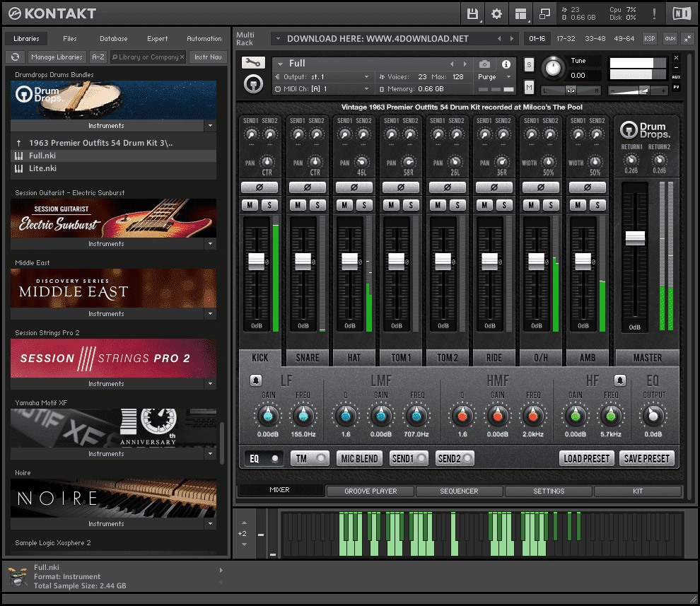The image size is (700, 606).
Task: Open the Full instrument name dropdown
Action: tap(281, 64)
